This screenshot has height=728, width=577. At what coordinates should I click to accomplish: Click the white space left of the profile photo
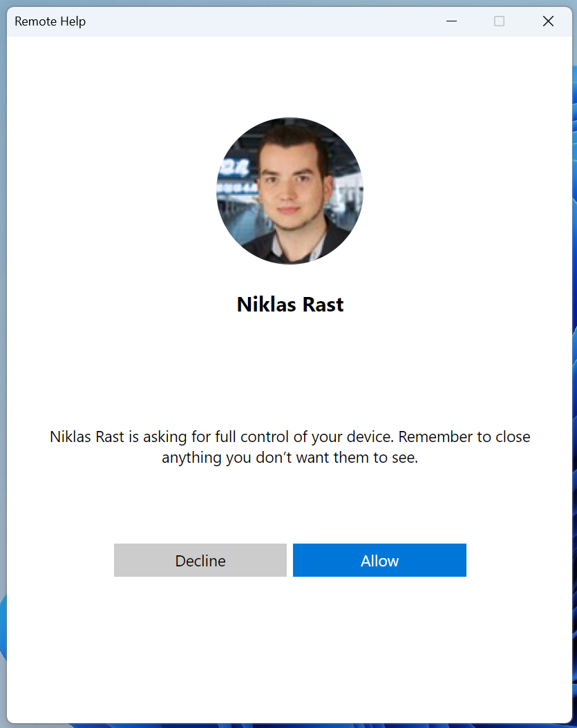click(x=111, y=191)
